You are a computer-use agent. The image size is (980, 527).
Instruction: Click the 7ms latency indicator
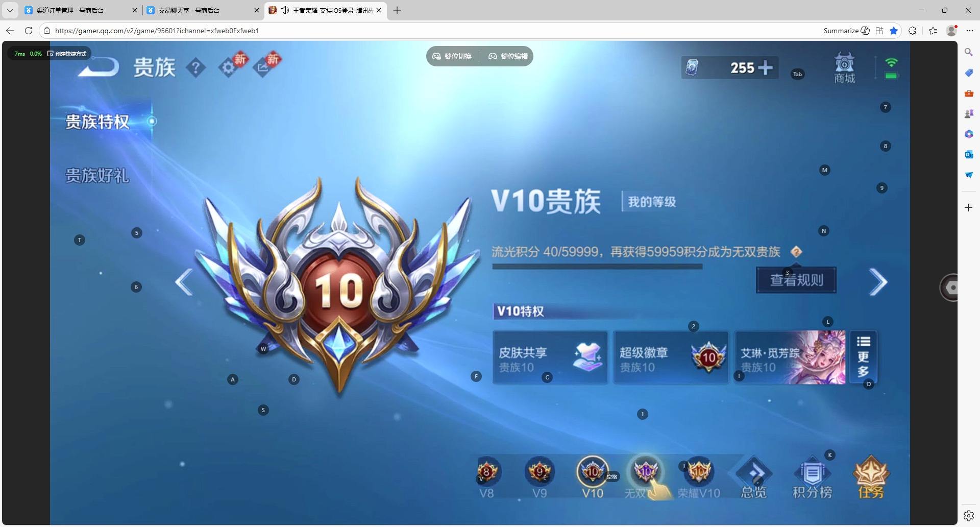click(x=19, y=54)
